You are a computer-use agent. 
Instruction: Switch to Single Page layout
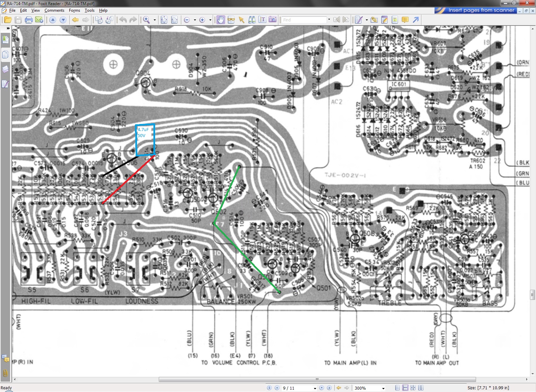click(x=397, y=388)
